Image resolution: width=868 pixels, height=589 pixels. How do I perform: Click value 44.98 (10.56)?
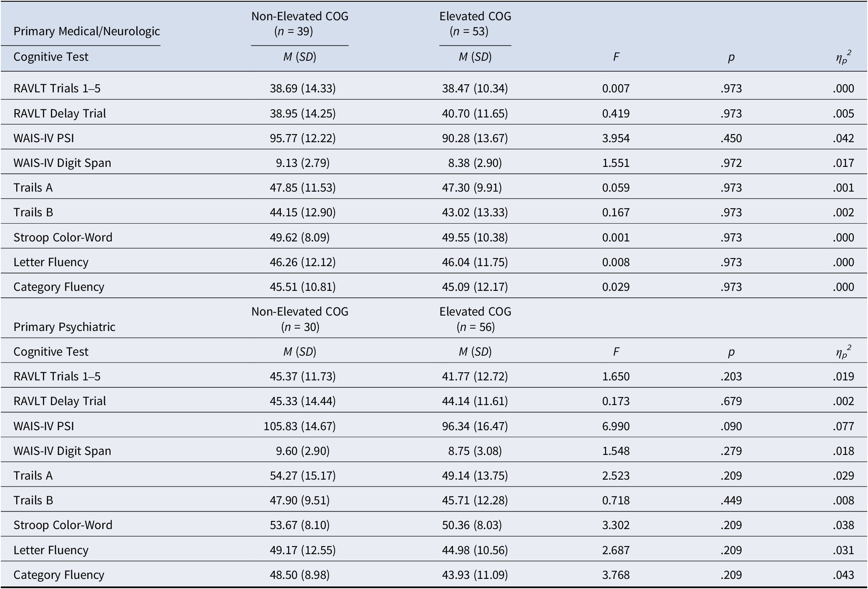point(475,550)
